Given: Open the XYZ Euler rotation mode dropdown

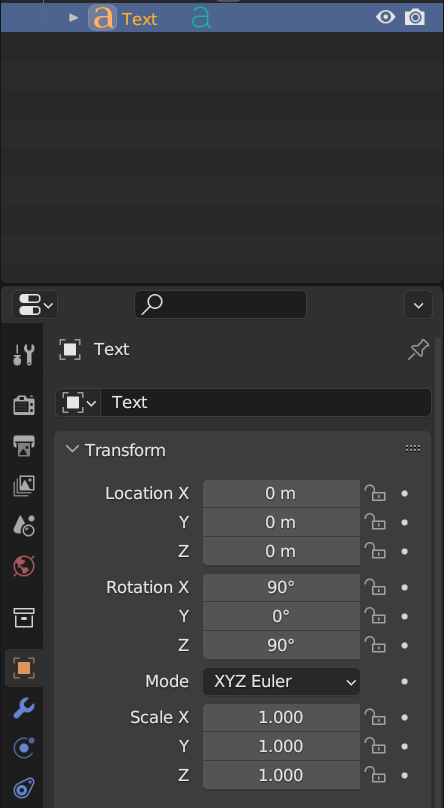Looking at the screenshot, I should pos(281,682).
